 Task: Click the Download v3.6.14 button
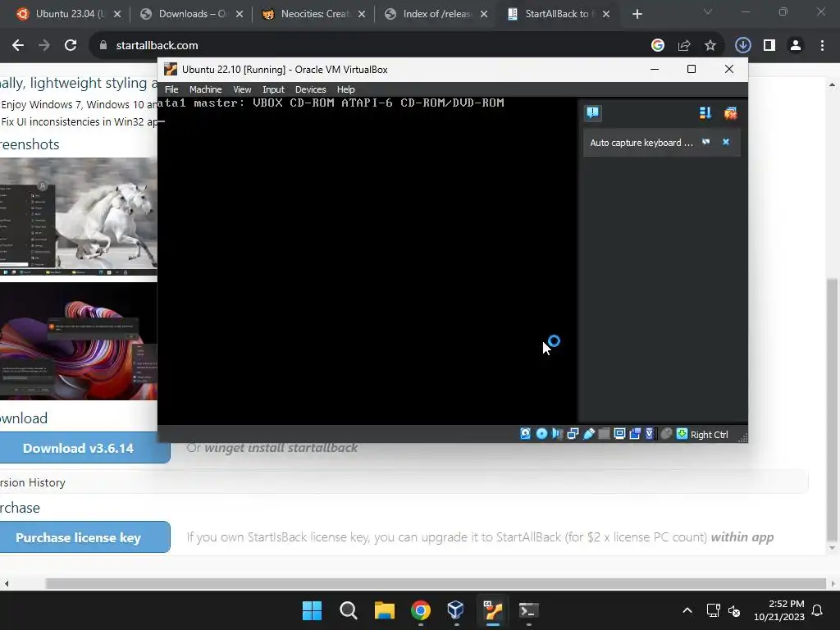[x=85, y=448]
